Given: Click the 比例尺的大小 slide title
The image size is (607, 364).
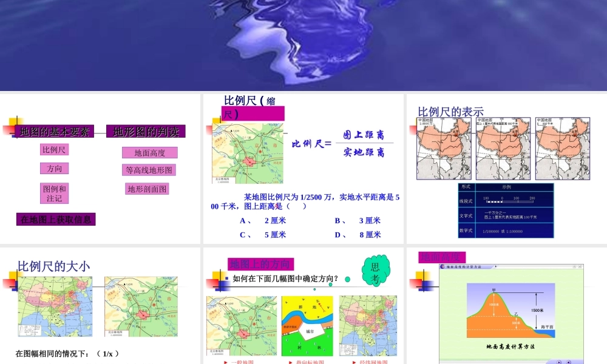Looking at the screenshot, I should click(54, 266).
